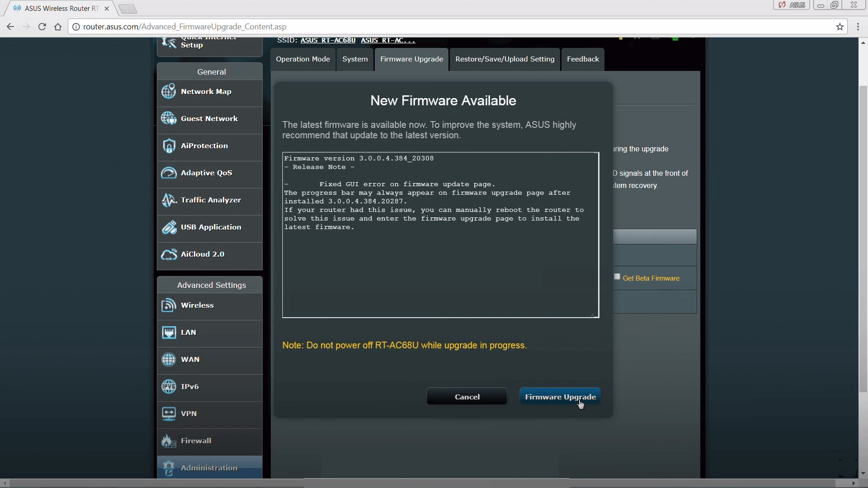Click the USB Application icon
The height and width of the screenshot is (488, 868).
click(169, 227)
